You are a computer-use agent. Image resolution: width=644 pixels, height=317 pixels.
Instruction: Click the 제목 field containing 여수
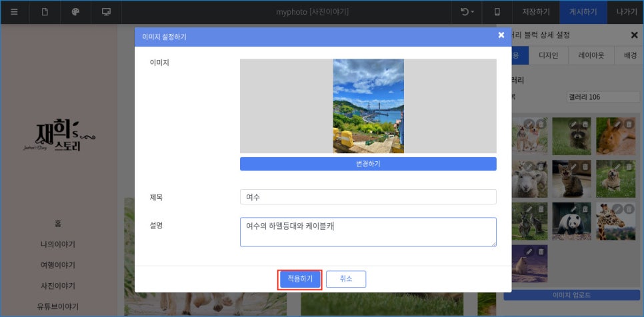tap(368, 197)
